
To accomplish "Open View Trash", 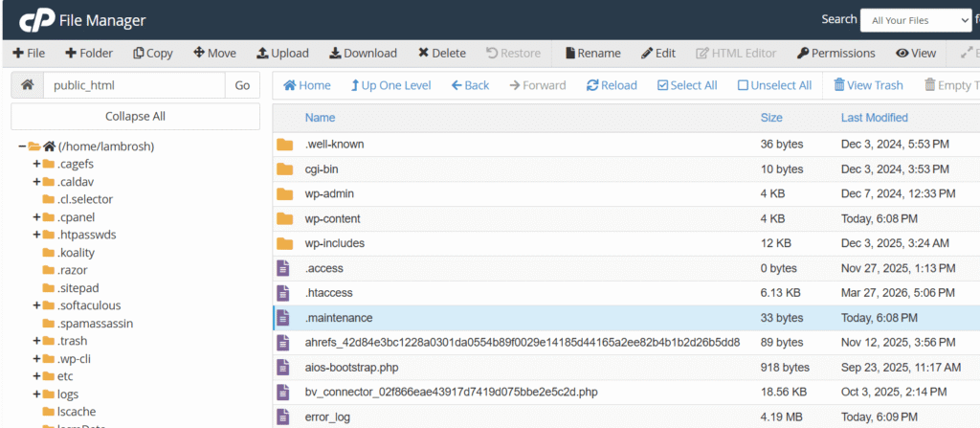I will [868, 85].
